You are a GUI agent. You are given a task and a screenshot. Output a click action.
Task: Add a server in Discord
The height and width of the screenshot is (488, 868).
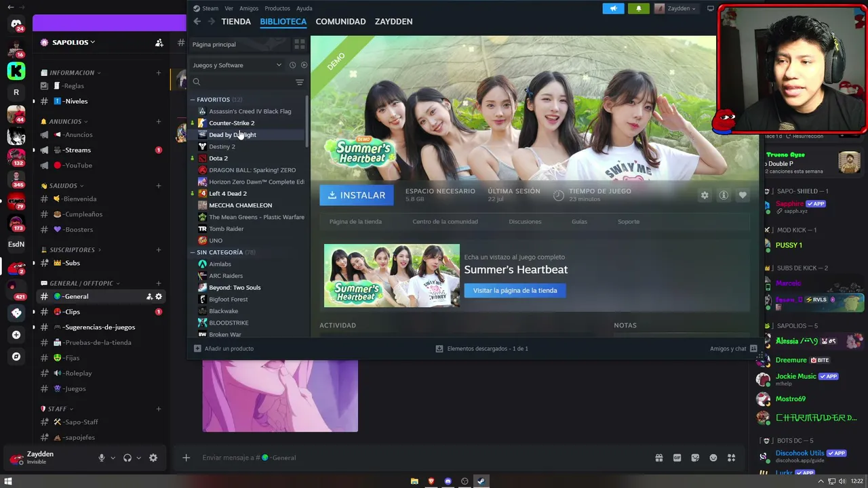coord(16,335)
